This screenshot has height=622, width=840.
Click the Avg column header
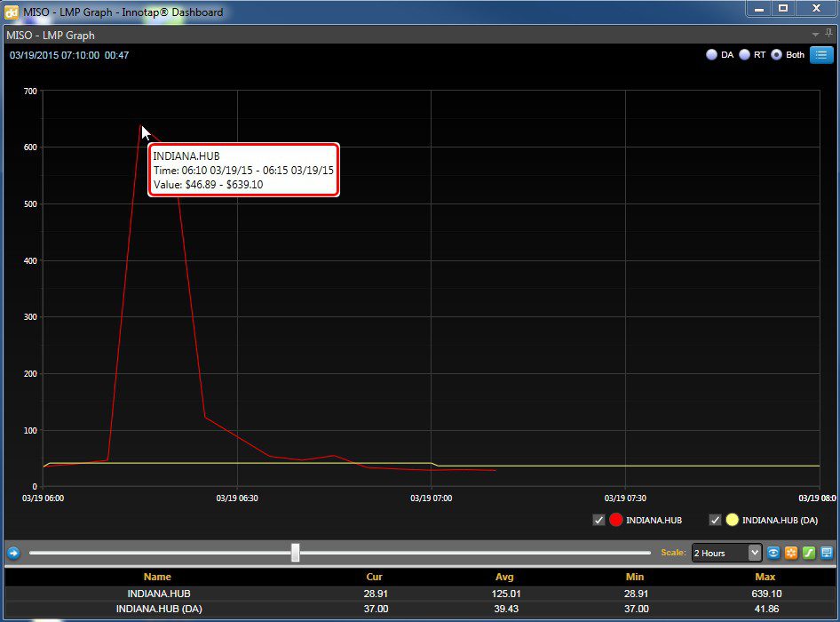coord(504,577)
